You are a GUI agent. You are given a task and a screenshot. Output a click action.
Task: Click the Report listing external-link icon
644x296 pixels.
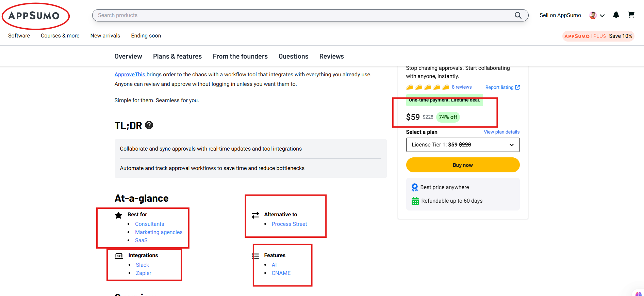click(x=517, y=87)
